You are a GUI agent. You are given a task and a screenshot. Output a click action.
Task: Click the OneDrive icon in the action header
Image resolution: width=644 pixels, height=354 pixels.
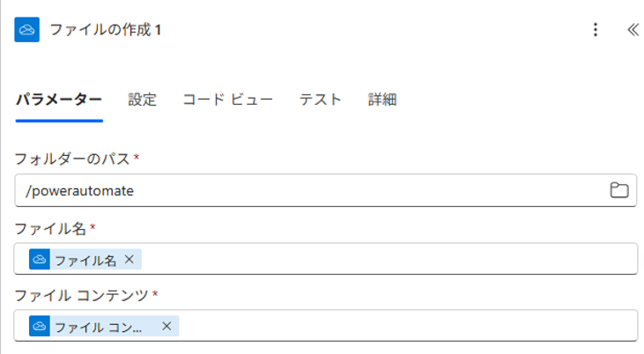[27, 30]
